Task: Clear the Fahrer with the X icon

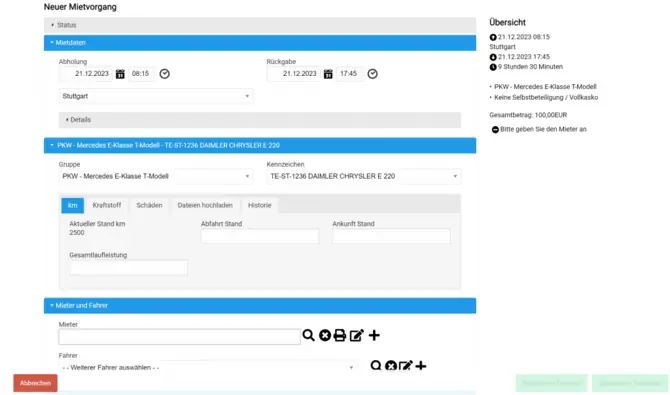Action: (x=391, y=366)
